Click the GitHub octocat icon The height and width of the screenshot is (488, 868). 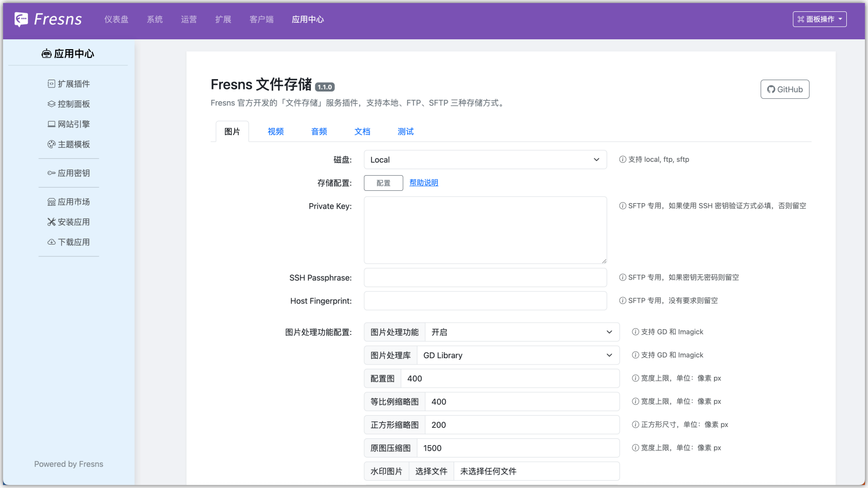coord(771,89)
